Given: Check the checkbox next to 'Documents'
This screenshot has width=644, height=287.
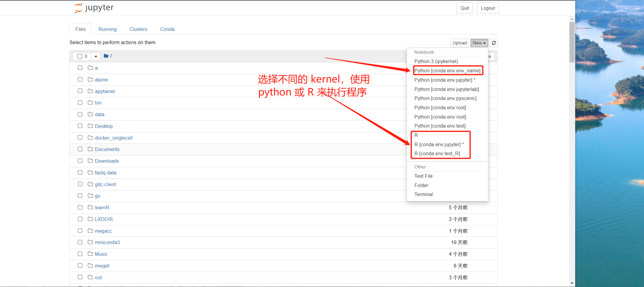Looking at the screenshot, I should (x=80, y=149).
